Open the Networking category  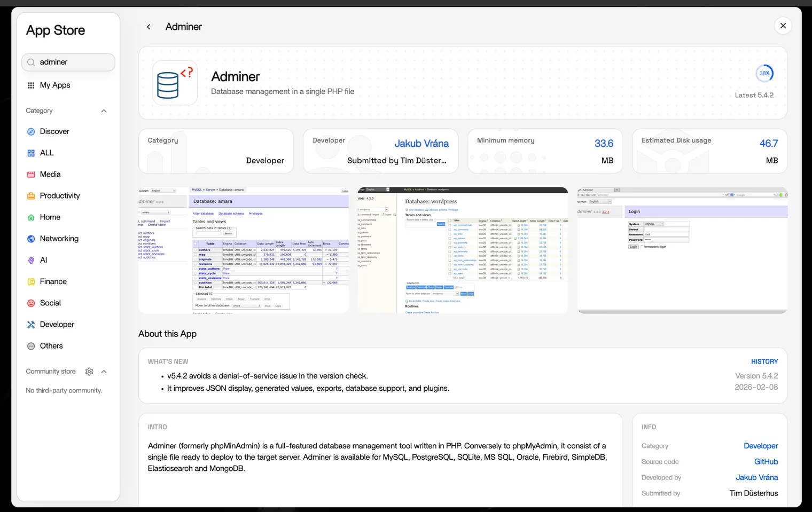click(59, 239)
